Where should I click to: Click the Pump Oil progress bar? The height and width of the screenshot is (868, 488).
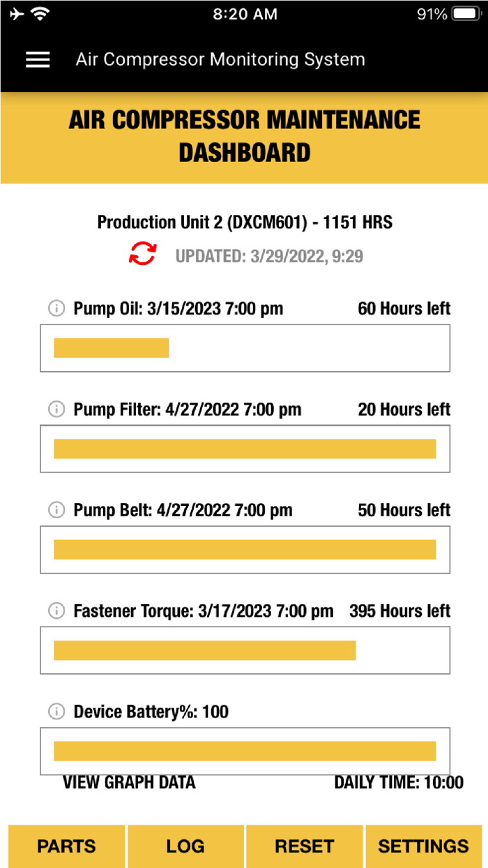[245, 347]
